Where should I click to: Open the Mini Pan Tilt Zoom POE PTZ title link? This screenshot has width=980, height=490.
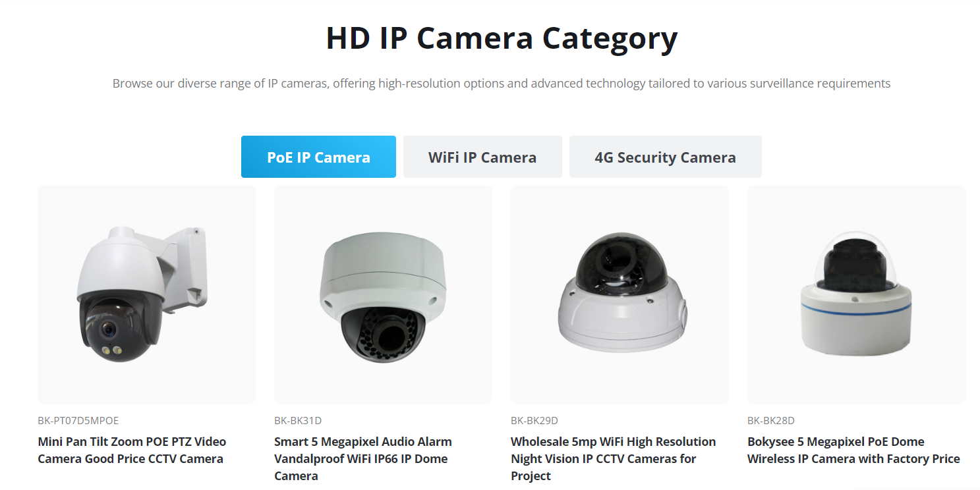pyautogui.click(x=132, y=450)
